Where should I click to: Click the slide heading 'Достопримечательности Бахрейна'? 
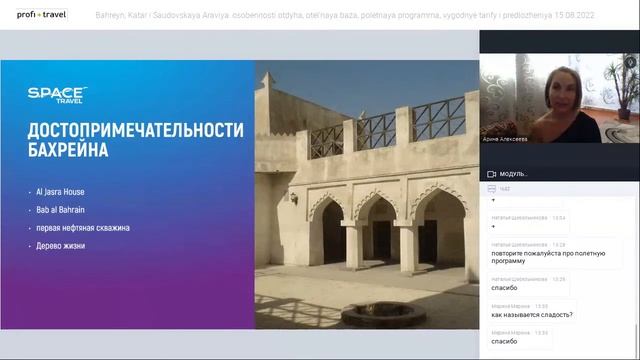(x=136, y=140)
